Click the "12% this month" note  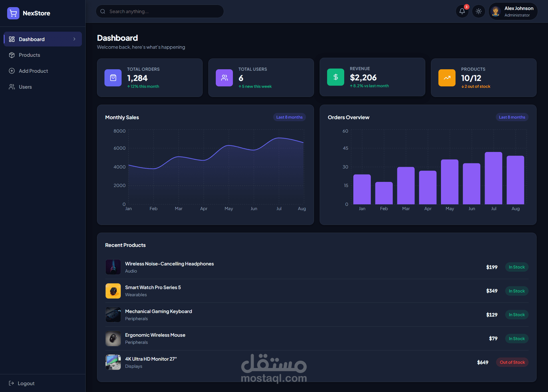pyautogui.click(x=143, y=86)
